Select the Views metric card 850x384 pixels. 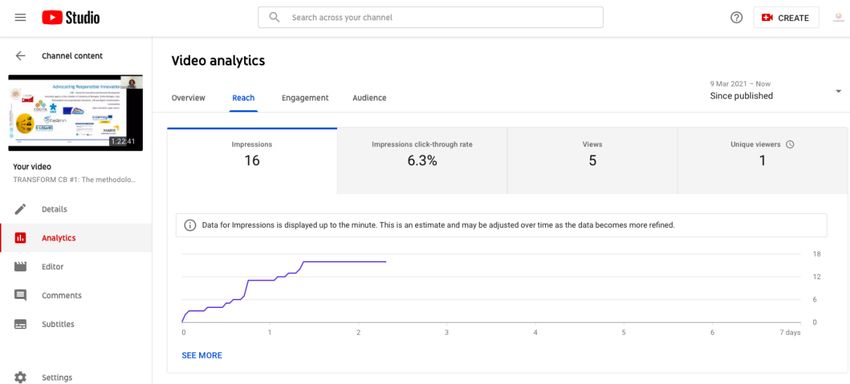coord(592,161)
